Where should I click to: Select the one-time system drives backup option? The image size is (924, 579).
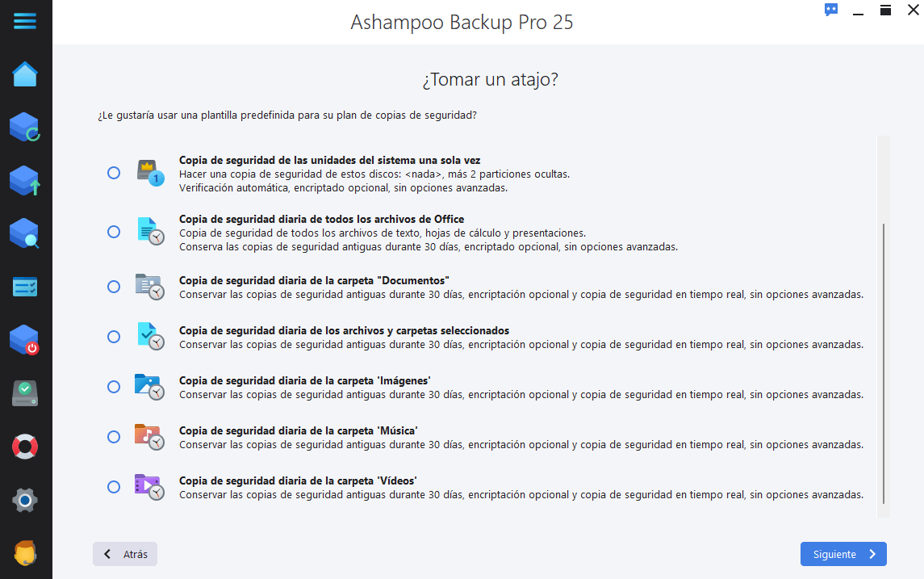tap(114, 173)
